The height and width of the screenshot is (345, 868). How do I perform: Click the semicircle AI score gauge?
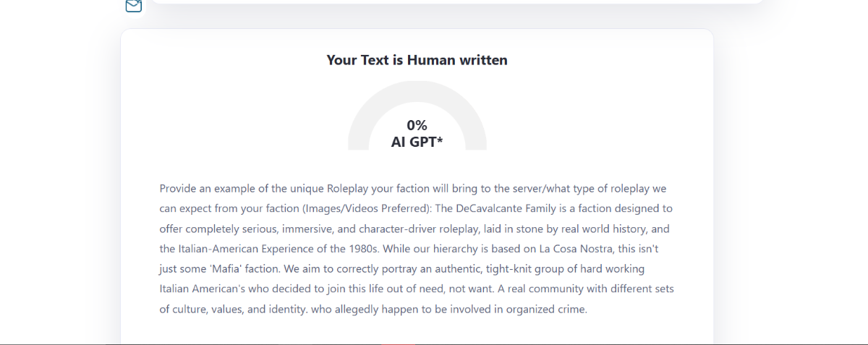click(x=417, y=116)
